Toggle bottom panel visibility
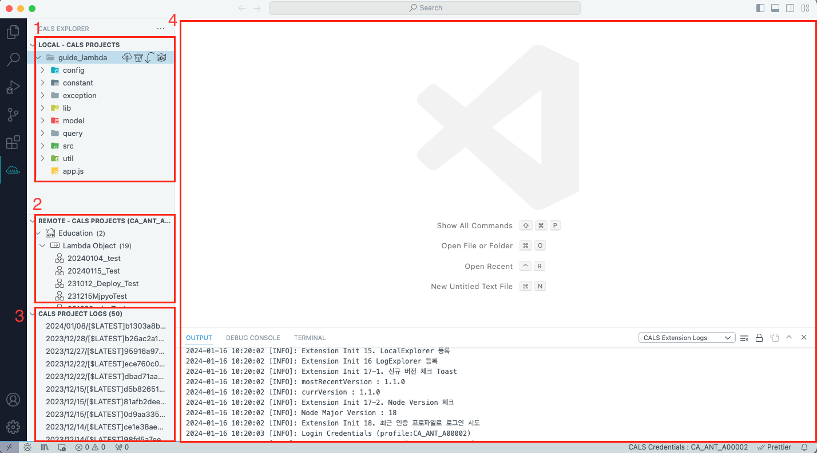 (775, 8)
